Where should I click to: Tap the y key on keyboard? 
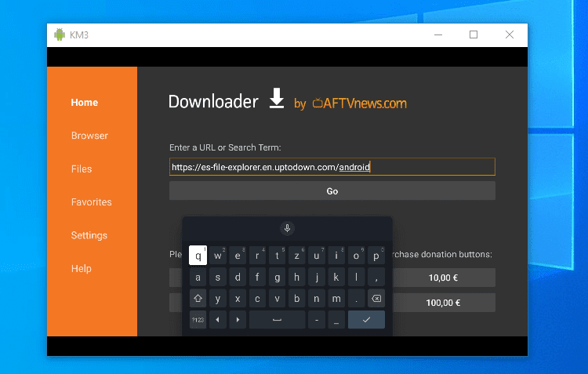pos(218,299)
